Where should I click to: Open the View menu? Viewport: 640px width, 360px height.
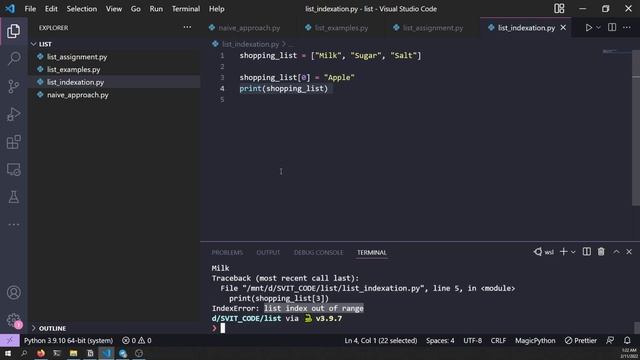click(x=113, y=9)
